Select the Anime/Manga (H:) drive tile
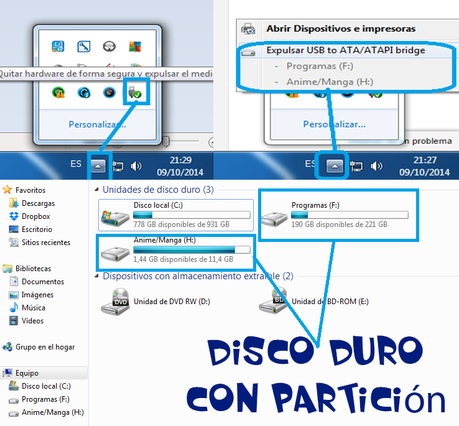The image size is (459, 426). pos(176,251)
